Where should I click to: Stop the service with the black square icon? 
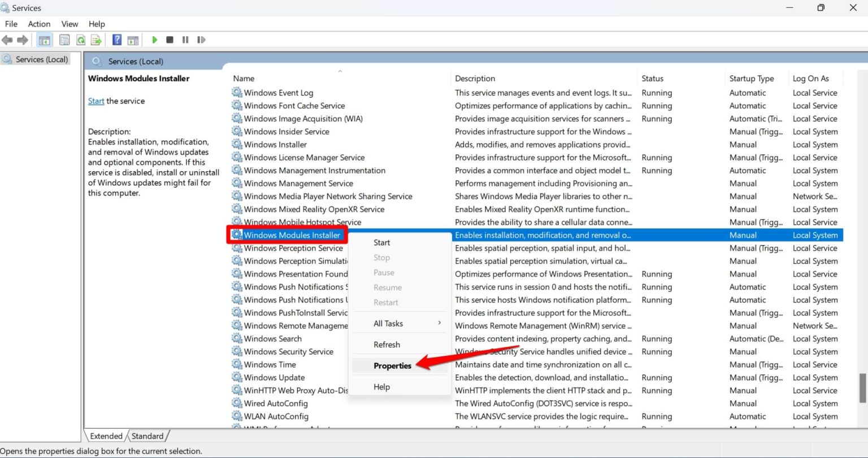(x=170, y=40)
